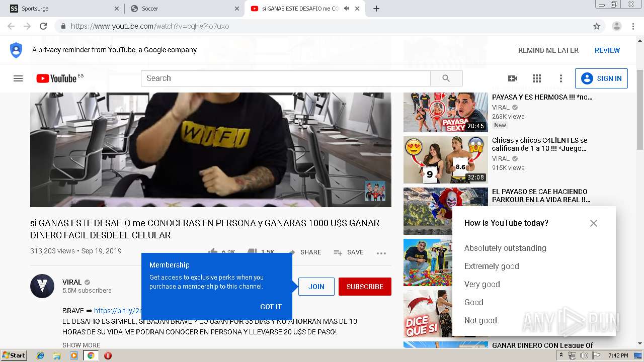
Task: Click the muted-audio icon on YouTube tab
Action: [x=347, y=9]
